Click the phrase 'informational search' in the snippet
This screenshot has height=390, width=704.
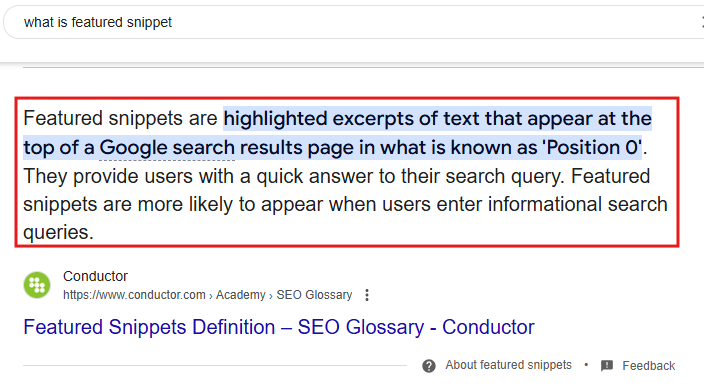point(577,204)
